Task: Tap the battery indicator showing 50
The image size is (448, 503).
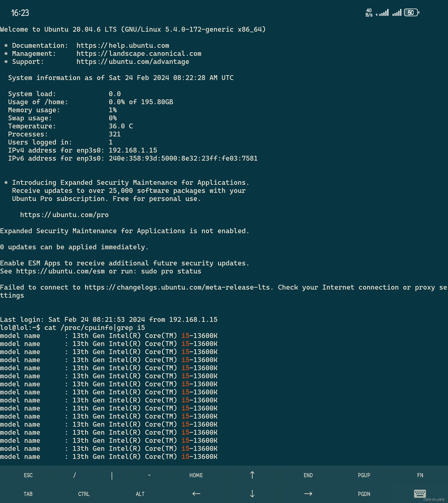Action: coord(412,12)
